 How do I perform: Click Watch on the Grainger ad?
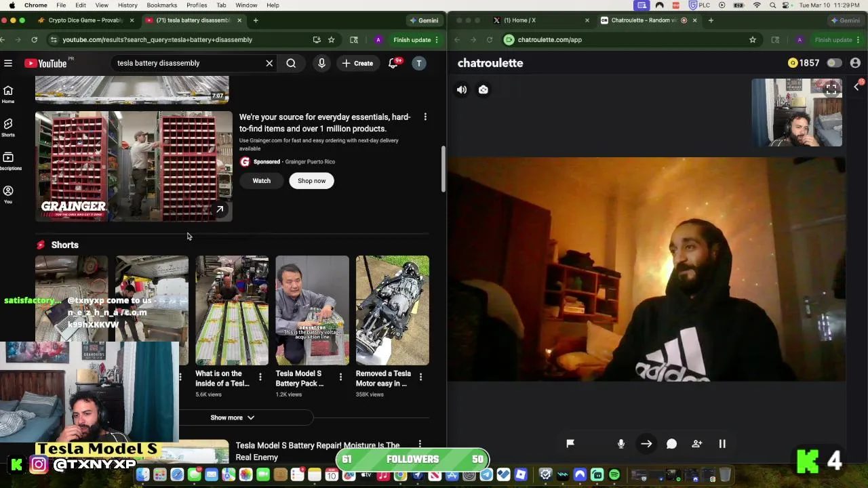click(262, 181)
